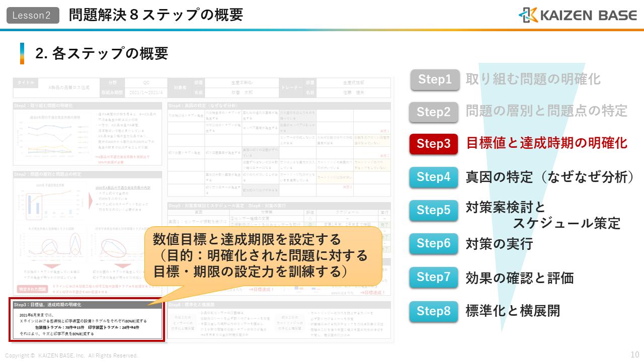Select the red Step3 button
The height and width of the screenshot is (362, 644).
[x=434, y=144]
